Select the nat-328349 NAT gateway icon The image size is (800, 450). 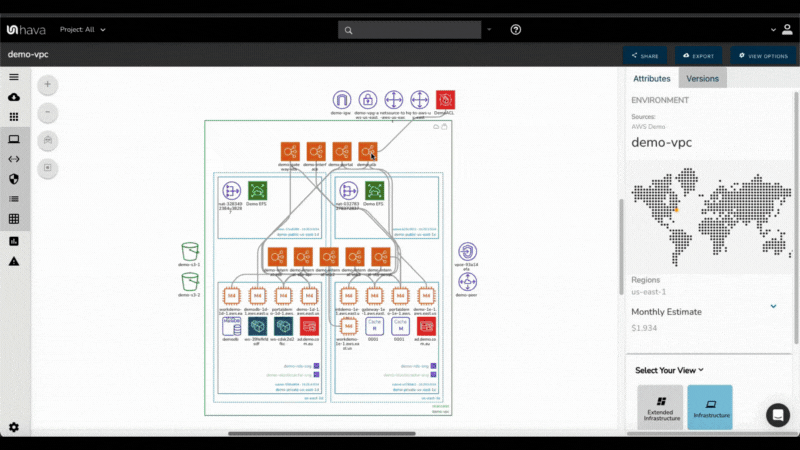(231, 191)
